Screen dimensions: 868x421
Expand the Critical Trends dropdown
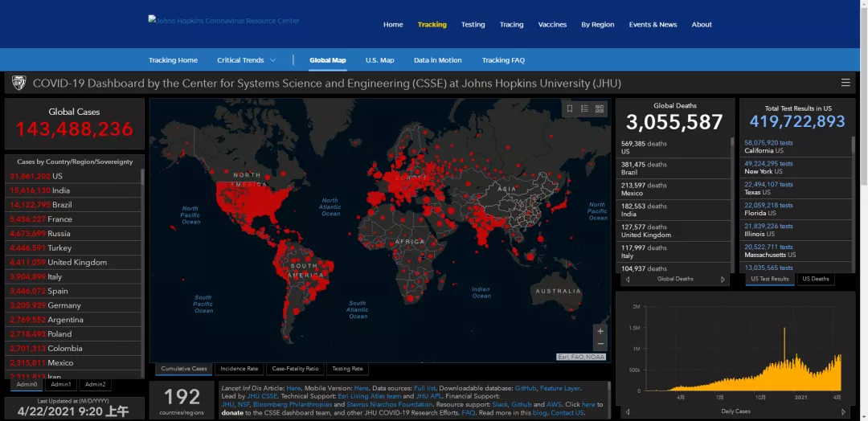[247, 59]
